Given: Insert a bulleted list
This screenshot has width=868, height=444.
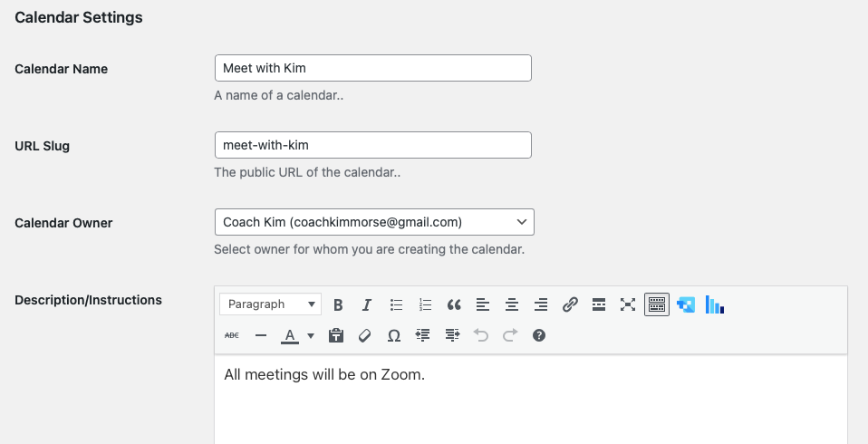Looking at the screenshot, I should (396, 304).
